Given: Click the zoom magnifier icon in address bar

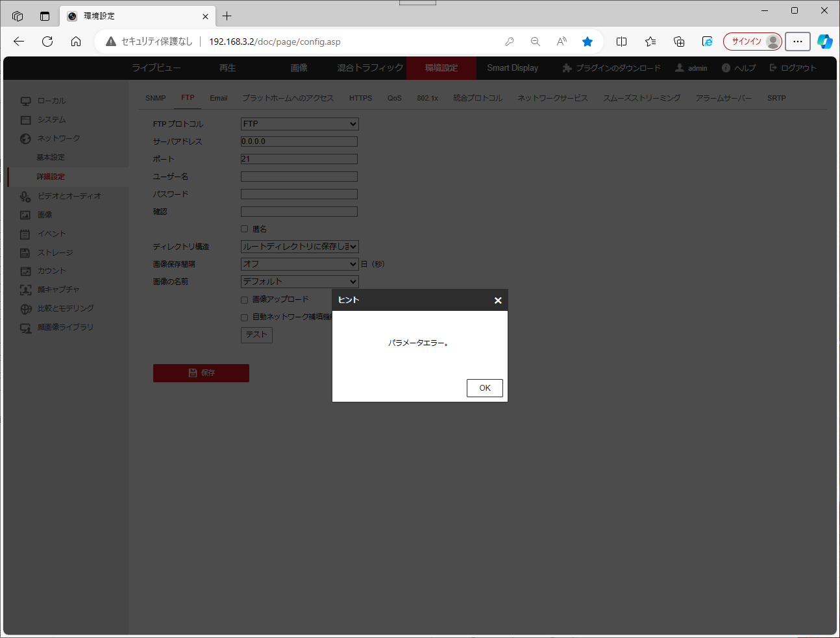Looking at the screenshot, I should click(536, 42).
